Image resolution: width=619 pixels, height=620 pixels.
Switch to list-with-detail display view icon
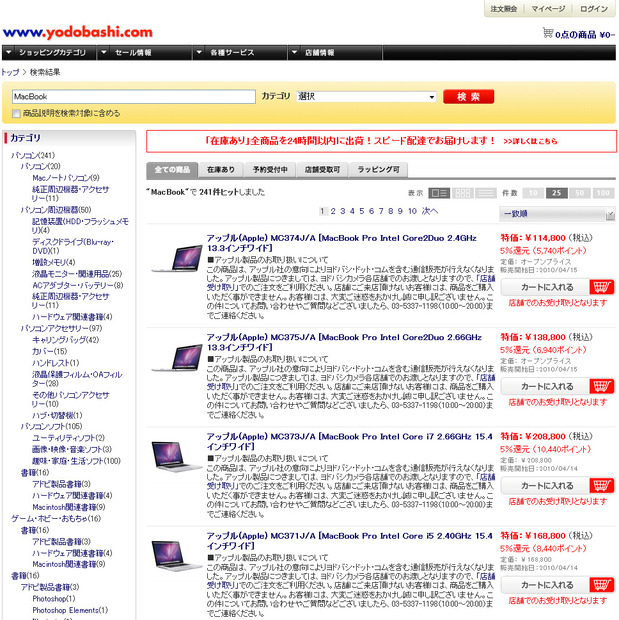click(439, 193)
